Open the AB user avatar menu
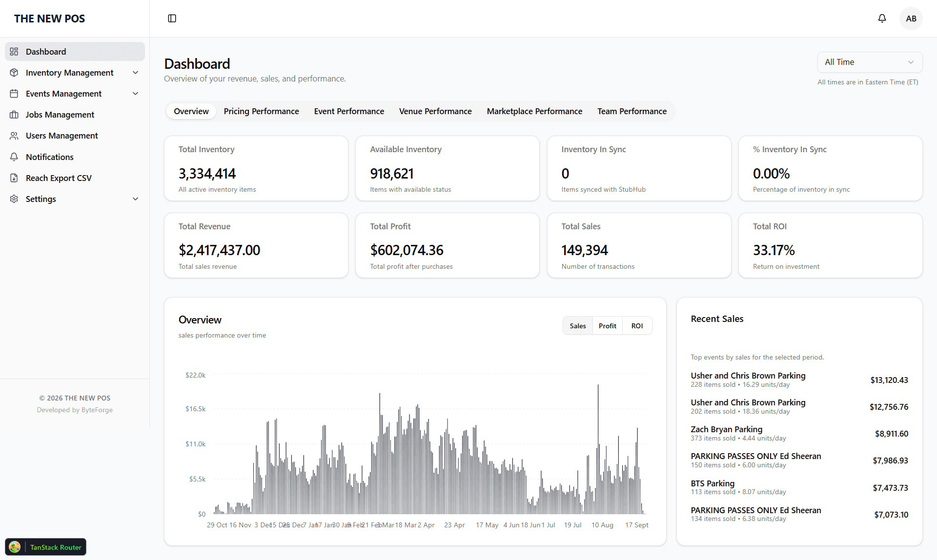937x560 pixels. point(911,19)
